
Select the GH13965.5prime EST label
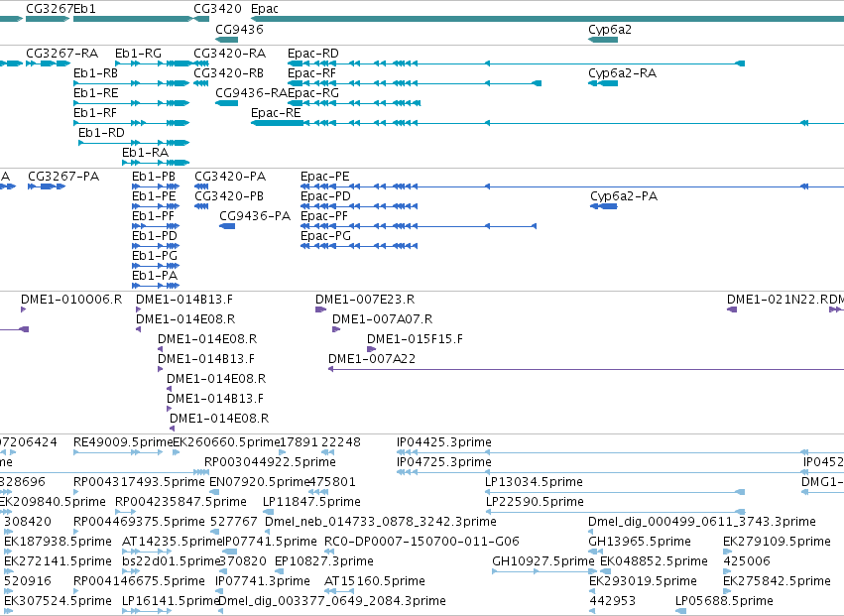click(640, 543)
